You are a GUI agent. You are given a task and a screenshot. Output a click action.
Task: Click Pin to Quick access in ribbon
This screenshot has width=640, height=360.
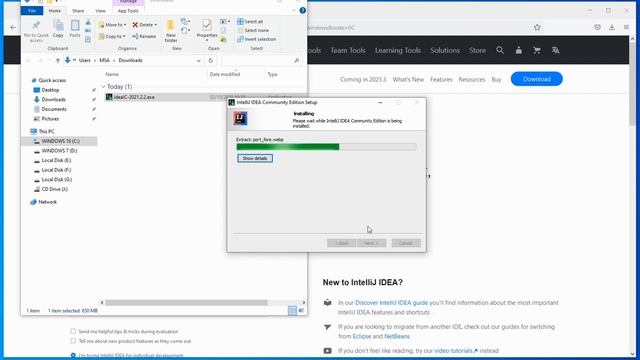tap(36, 31)
